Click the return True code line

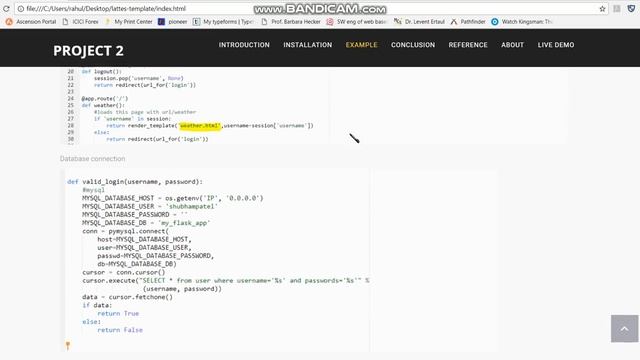(x=118, y=313)
